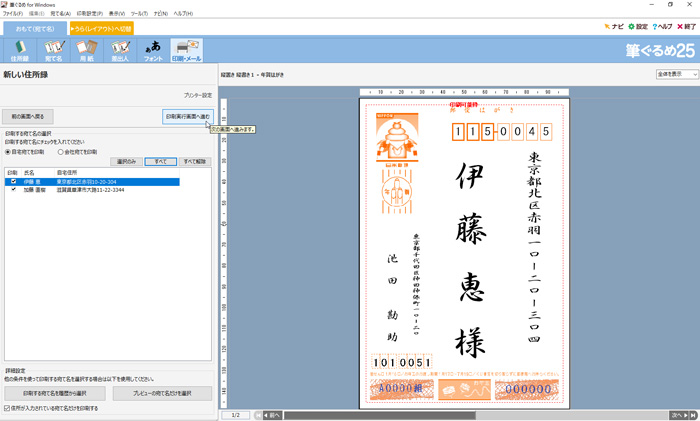The width and height of the screenshot is (700, 421).
Task: Select 会社宛てを印刷 radio button
Action: click(x=60, y=152)
